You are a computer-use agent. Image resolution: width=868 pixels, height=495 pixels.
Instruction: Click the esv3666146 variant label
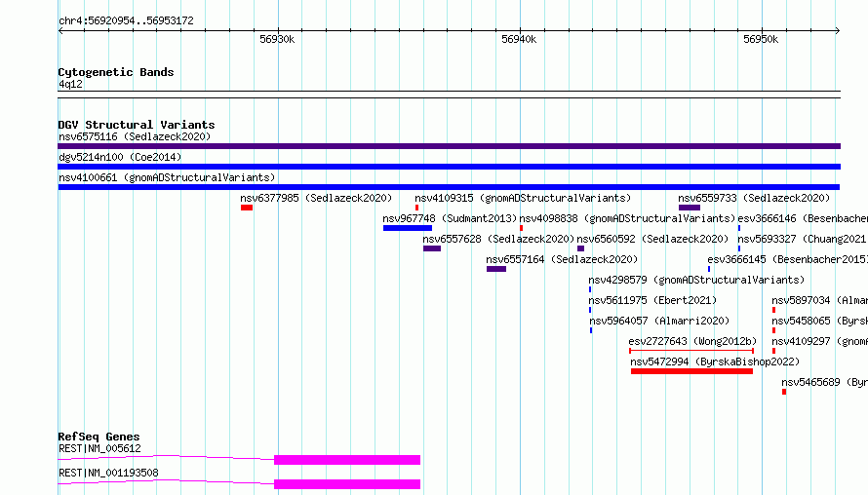pyautogui.click(x=803, y=218)
